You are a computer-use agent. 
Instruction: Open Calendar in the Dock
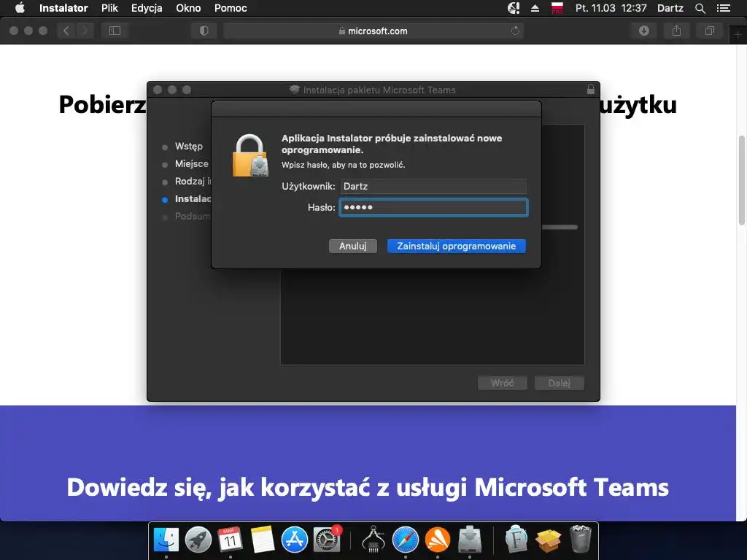click(x=230, y=540)
